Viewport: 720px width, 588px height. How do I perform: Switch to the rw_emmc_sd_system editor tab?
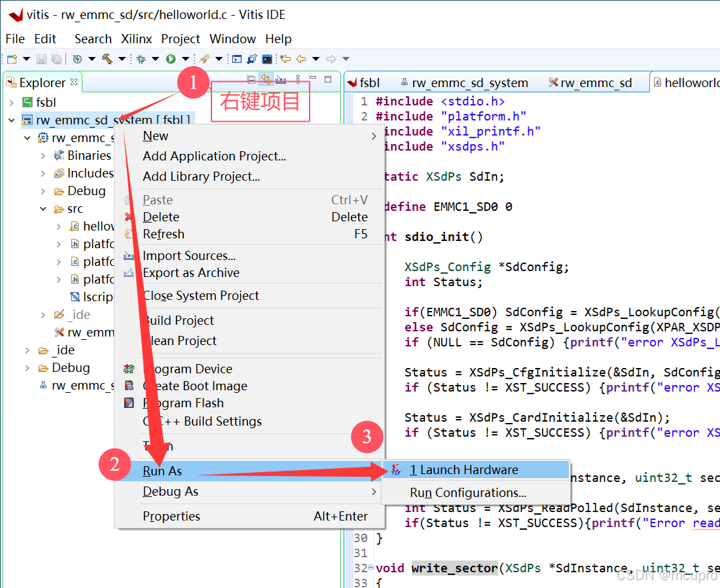coord(464,83)
